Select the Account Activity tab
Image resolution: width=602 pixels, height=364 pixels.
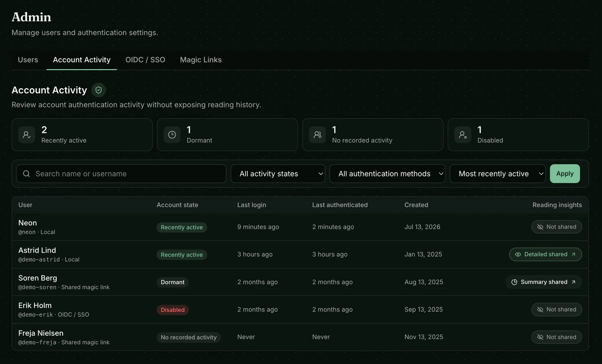click(82, 60)
